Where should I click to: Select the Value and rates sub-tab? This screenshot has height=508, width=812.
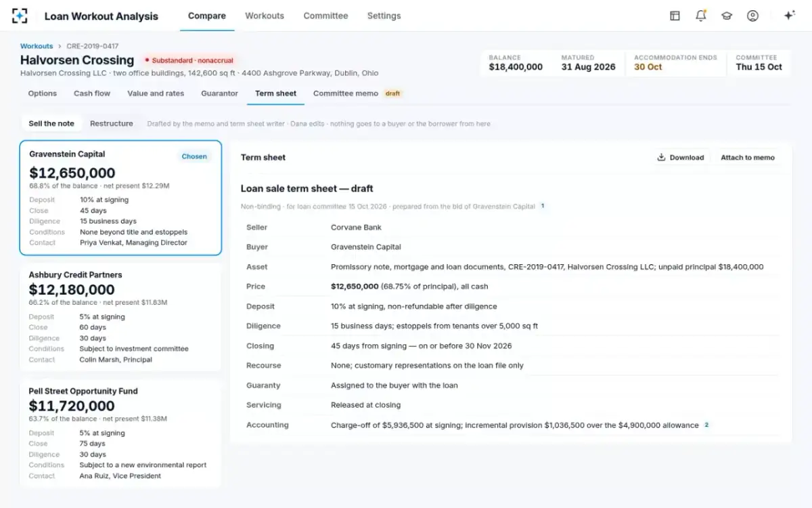[x=156, y=93]
